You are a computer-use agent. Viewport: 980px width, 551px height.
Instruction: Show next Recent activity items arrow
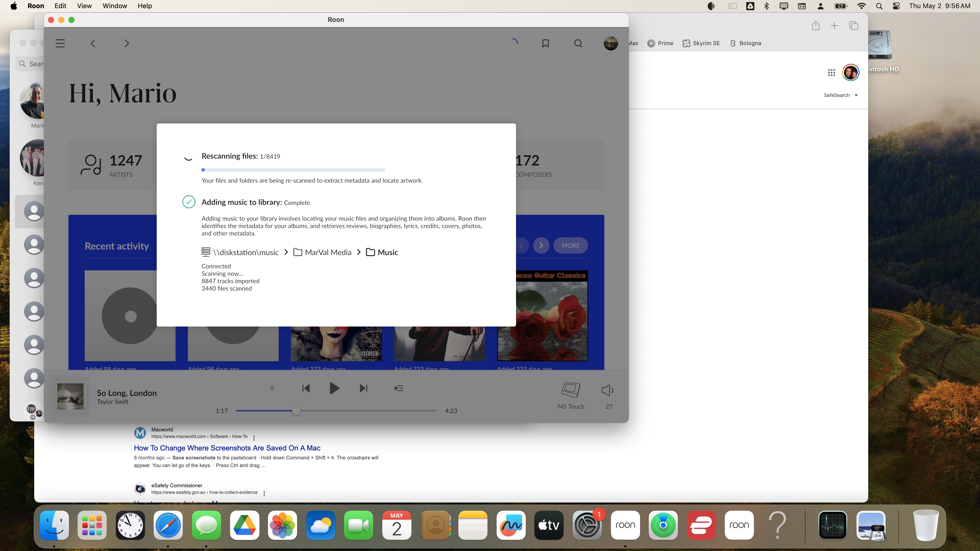tap(541, 245)
